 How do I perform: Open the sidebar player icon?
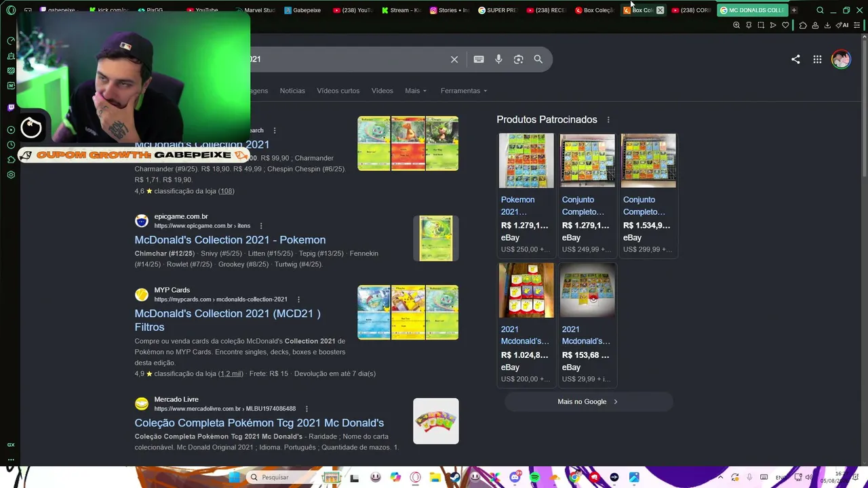tap(11, 130)
